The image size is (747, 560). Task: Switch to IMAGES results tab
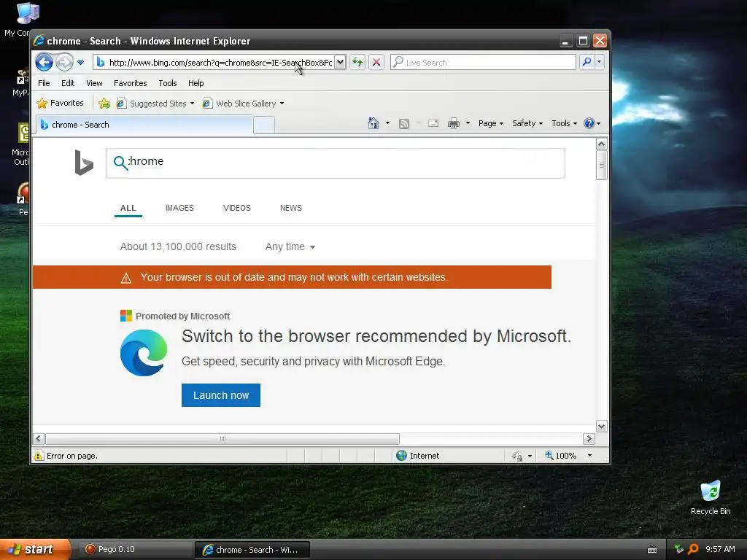pos(179,208)
